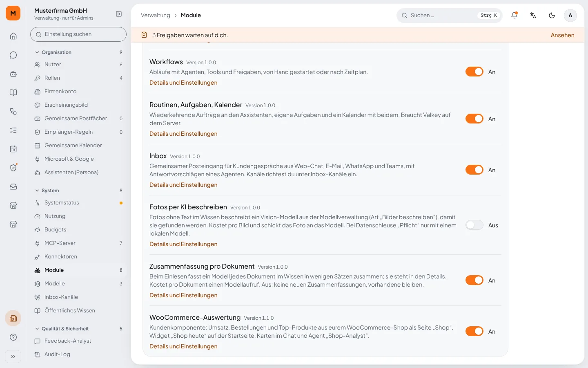588x368 pixels.
Task: Open Details und Einstellungen for Inbox
Action: pos(183,185)
